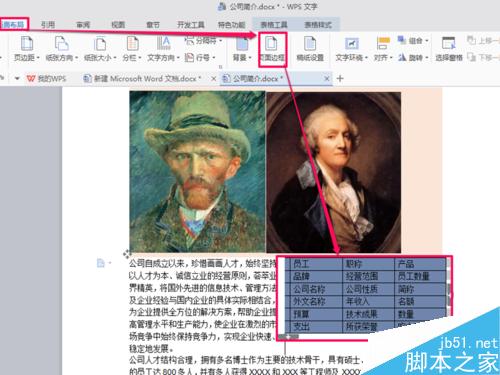Viewport: 500px width, 375px height.
Task: Open 稿纸设置 manuscript paper settings
Action: coord(310,49)
